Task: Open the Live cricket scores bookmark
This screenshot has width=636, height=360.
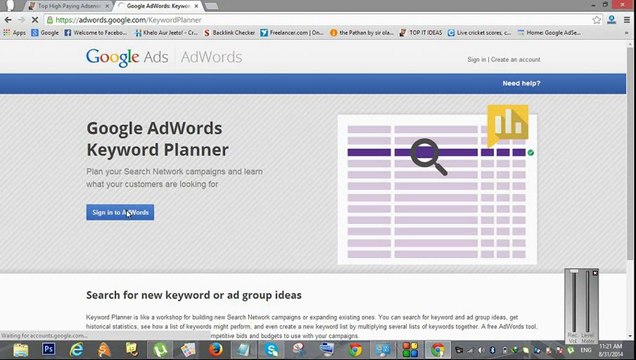Action: coord(479,33)
